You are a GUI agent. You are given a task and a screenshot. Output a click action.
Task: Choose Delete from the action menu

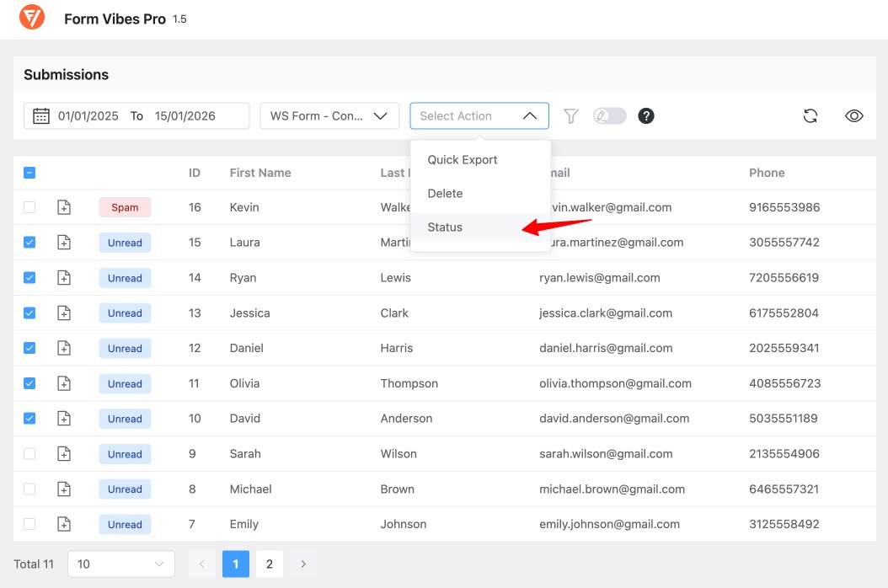click(444, 193)
